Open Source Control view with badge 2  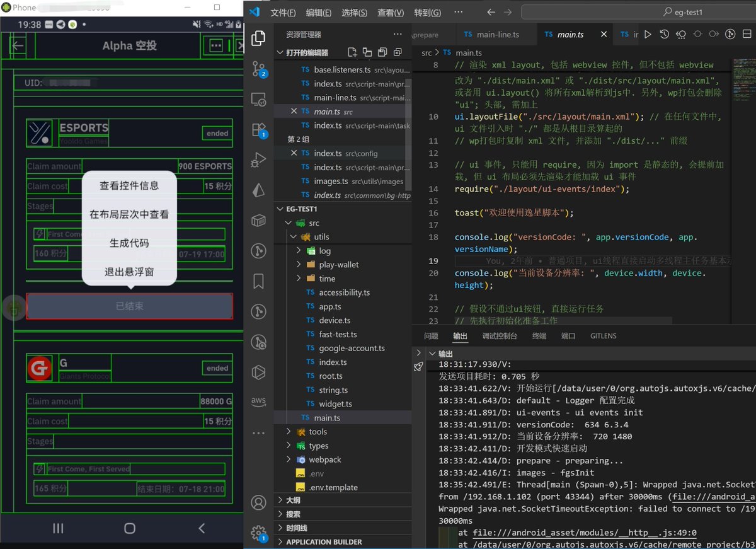click(x=258, y=69)
